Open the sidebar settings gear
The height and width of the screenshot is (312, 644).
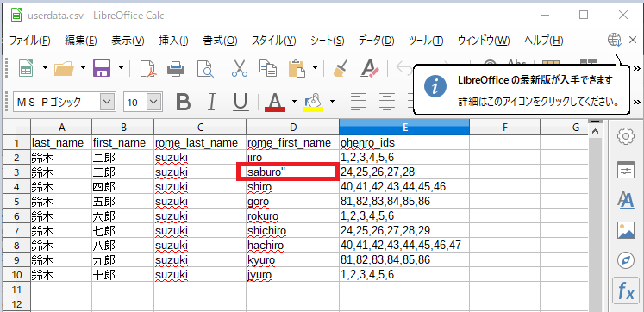tap(626, 136)
